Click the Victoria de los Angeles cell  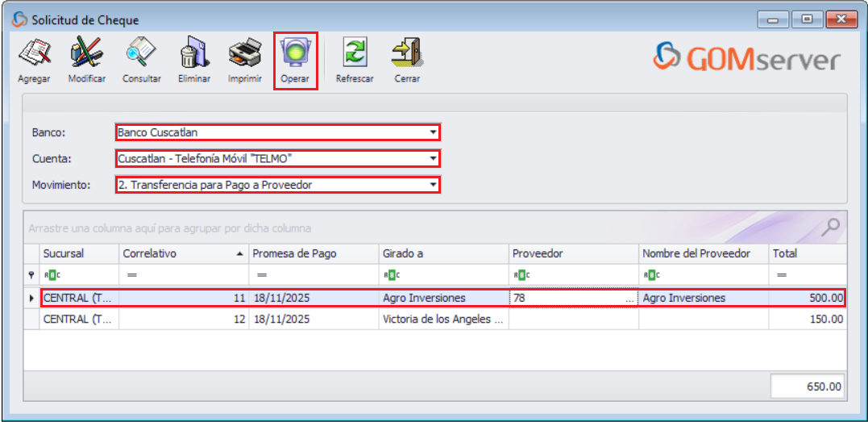[444, 320]
